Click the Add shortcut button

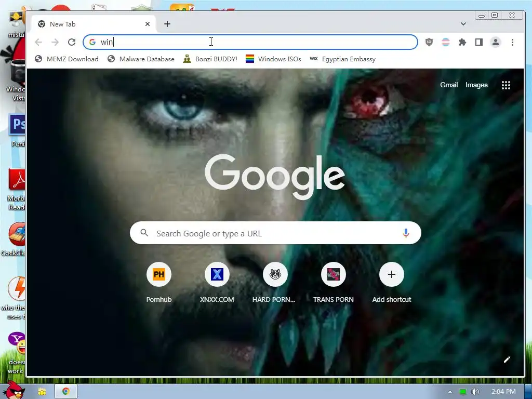pos(392,282)
